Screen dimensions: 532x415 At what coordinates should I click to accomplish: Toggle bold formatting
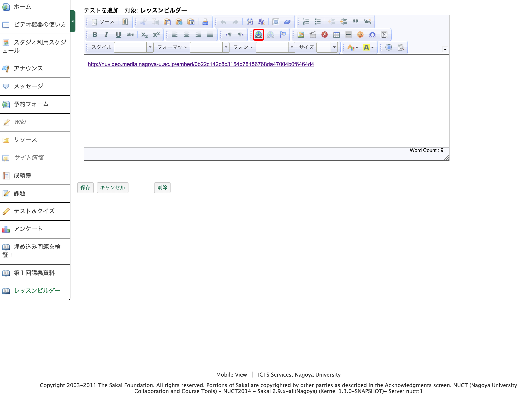coord(95,35)
